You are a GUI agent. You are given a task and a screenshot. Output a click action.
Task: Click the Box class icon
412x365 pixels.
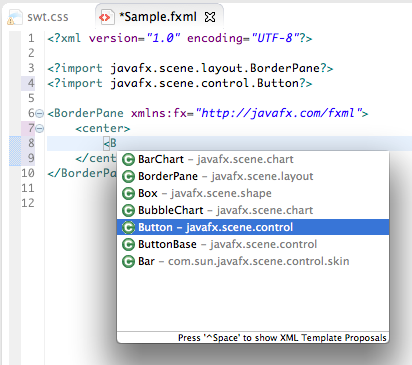pyautogui.click(x=128, y=194)
